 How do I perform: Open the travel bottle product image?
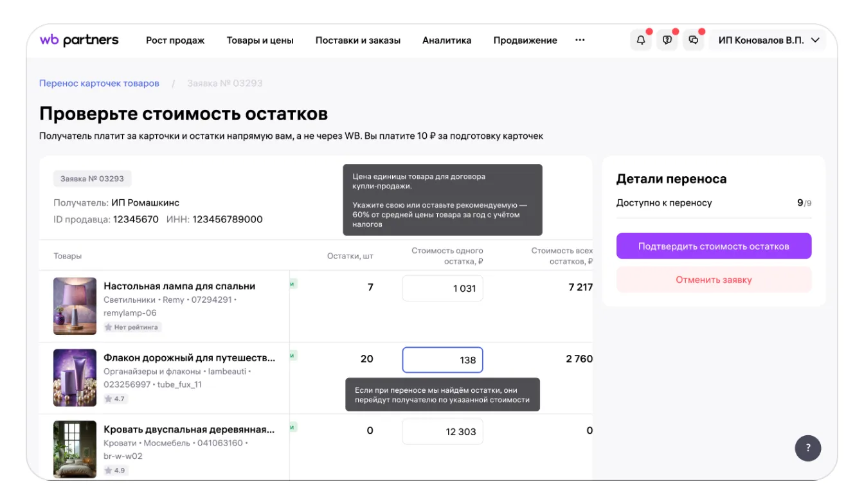(75, 377)
